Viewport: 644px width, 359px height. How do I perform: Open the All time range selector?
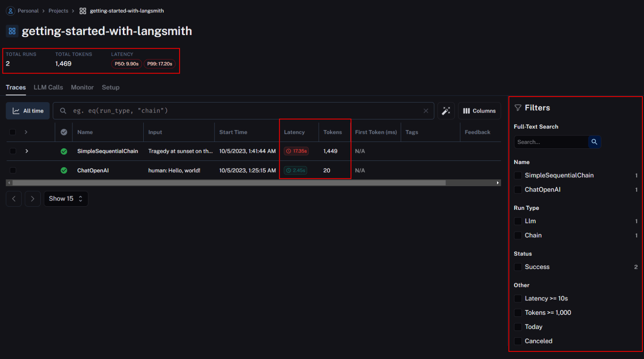click(x=28, y=111)
